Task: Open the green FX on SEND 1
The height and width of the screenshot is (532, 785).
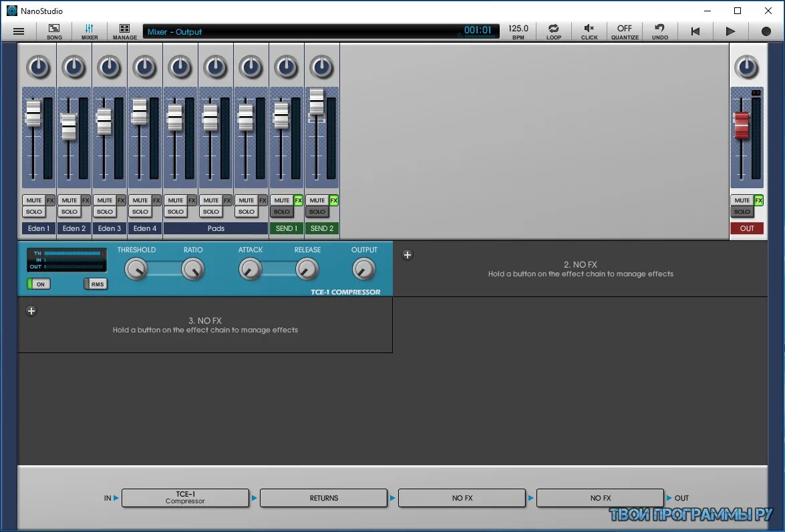Action: coord(299,200)
